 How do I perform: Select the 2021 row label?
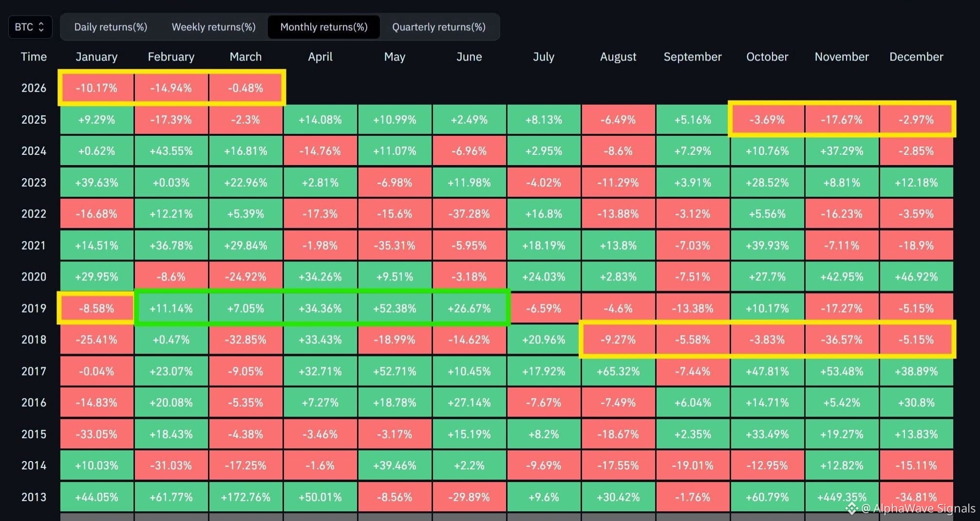pyautogui.click(x=34, y=245)
